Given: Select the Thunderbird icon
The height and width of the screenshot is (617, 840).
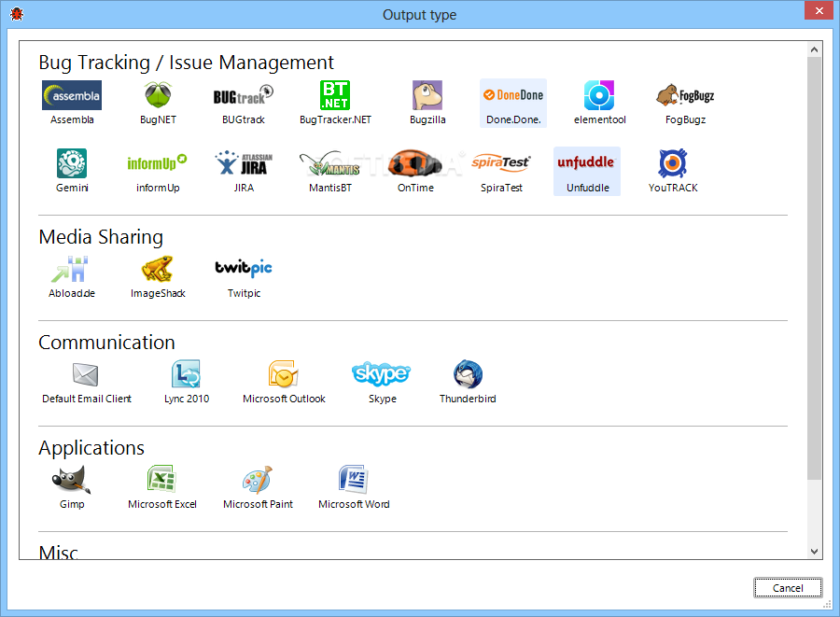Looking at the screenshot, I should pyautogui.click(x=468, y=374).
